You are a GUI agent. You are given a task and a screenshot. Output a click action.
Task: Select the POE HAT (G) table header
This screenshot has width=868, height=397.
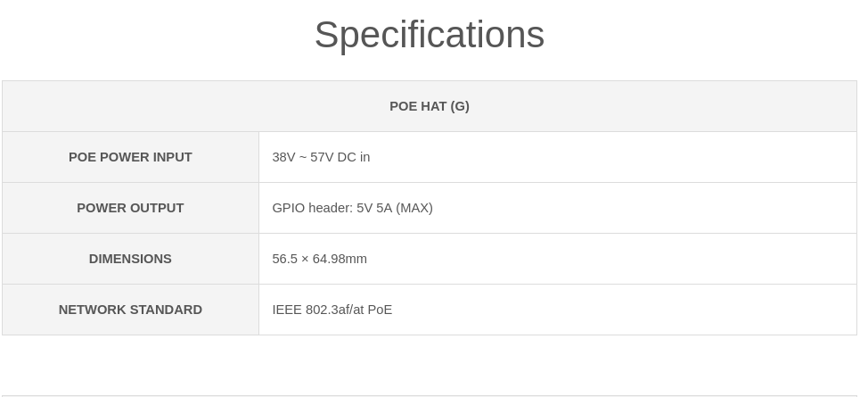tap(430, 106)
